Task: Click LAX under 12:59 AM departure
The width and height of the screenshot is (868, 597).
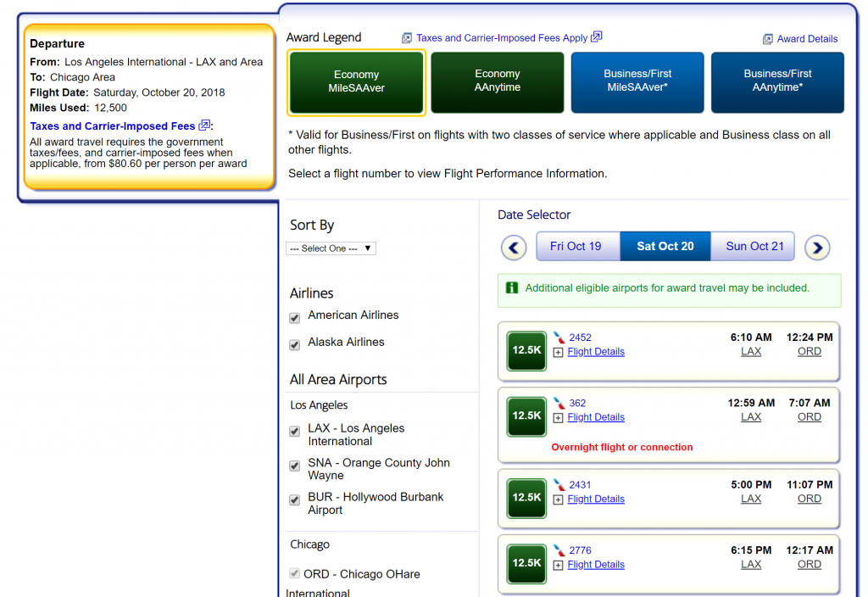Action: click(751, 417)
